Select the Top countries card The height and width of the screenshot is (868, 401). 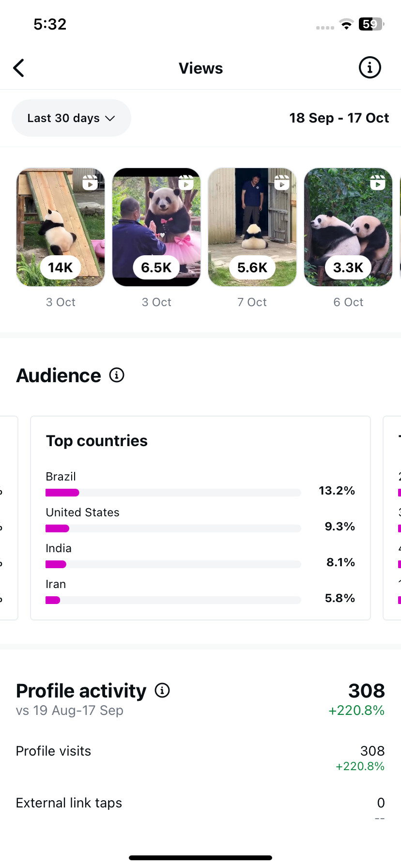pyautogui.click(x=200, y=441)
